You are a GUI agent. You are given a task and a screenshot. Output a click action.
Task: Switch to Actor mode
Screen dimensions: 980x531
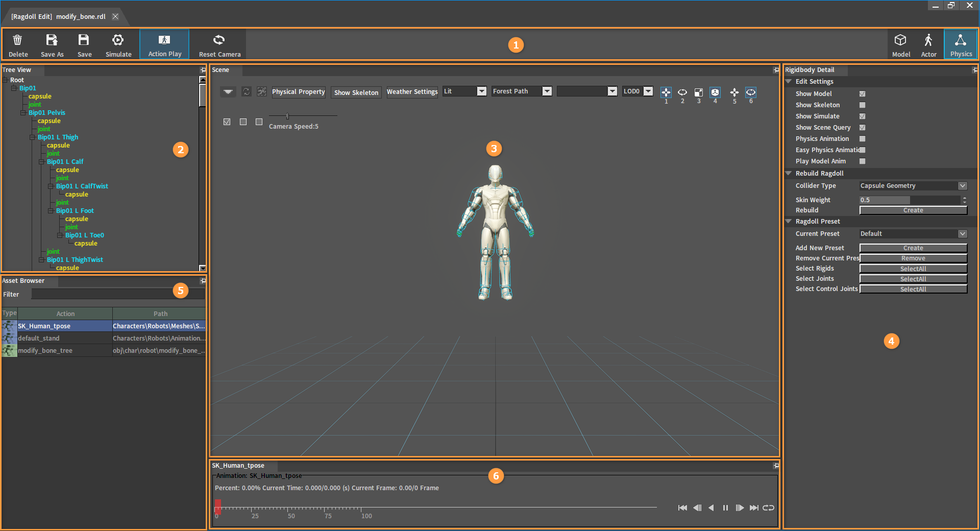point(928,45)
